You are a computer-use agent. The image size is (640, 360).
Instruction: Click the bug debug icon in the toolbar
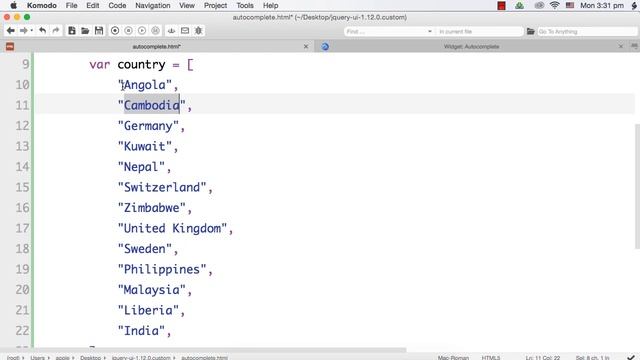[198, 31]
